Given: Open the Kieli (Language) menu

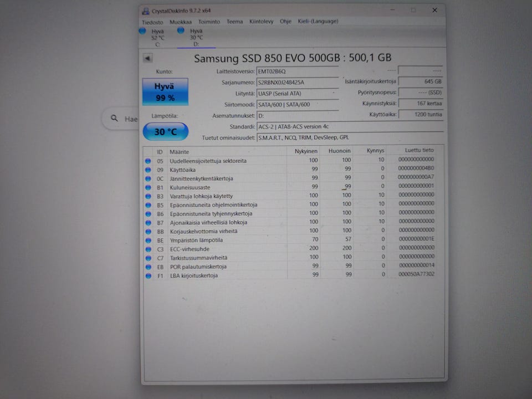Looking at the screenshot, I should click(318, 22).
